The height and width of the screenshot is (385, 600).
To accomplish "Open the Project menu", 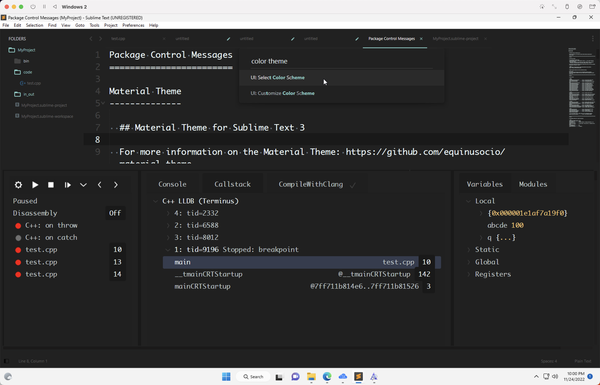I will (111, 25).
